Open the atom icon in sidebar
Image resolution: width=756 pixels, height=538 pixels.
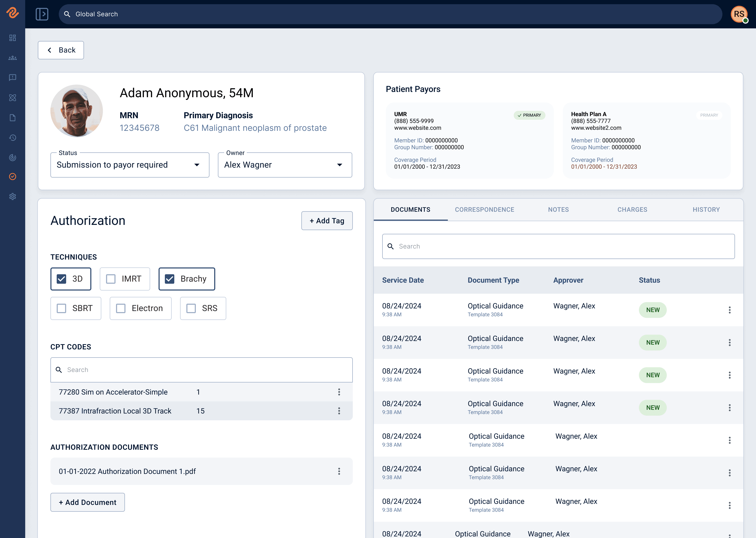point(13,98)
